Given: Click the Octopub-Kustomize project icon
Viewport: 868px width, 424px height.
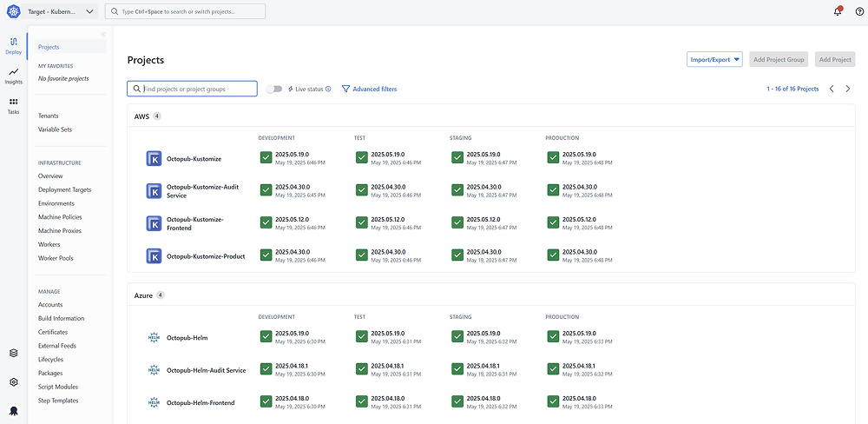Looking at the screenshot, I should (155, 158).
